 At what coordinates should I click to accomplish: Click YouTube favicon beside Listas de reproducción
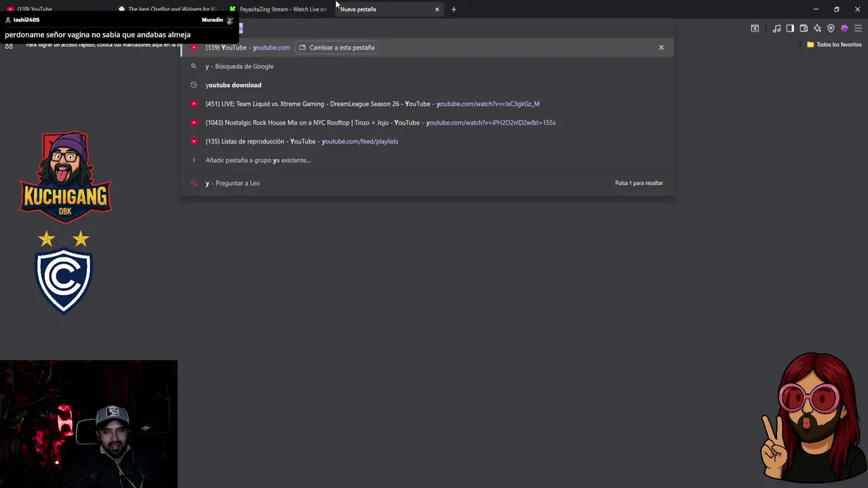coord(194,142)
